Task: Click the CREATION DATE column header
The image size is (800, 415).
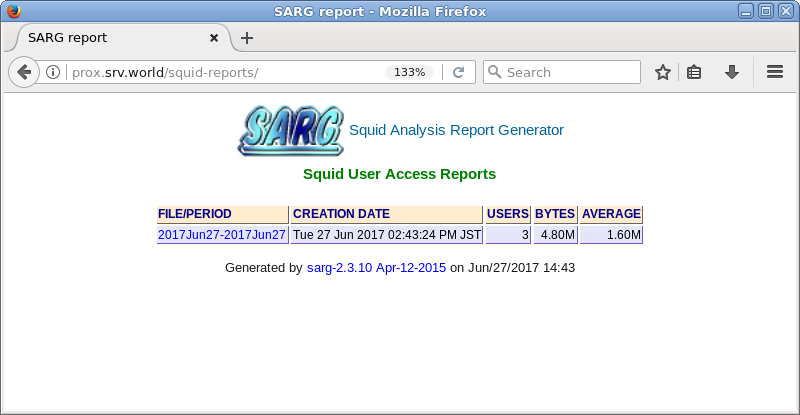Action: (387, 214)
